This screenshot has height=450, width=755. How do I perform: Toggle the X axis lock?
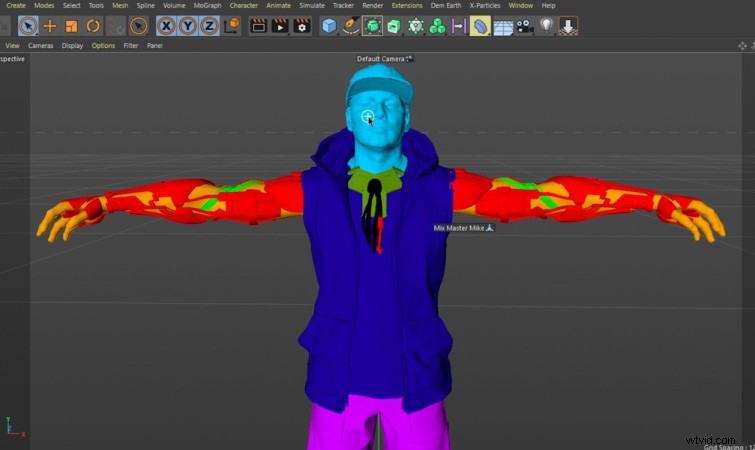(x=166, y=26)
